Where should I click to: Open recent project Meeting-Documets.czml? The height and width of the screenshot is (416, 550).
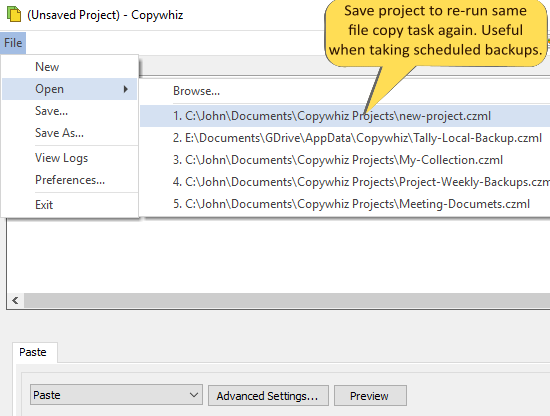click(345, 204)
